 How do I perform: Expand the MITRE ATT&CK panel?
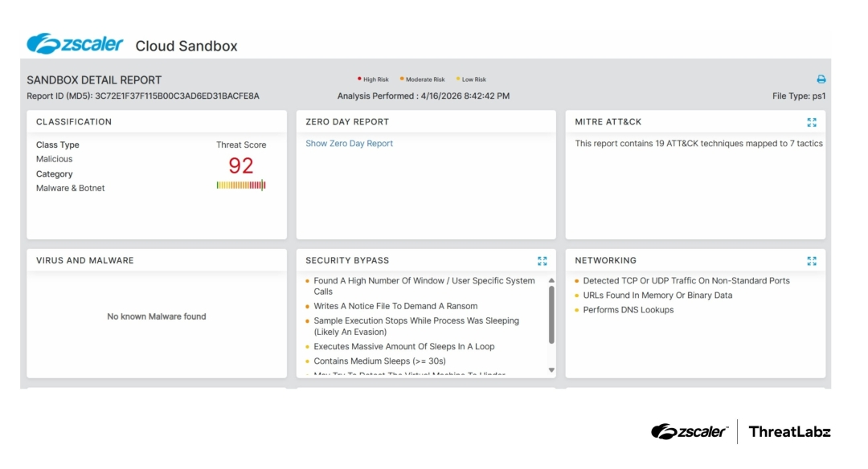coord(812,122)
